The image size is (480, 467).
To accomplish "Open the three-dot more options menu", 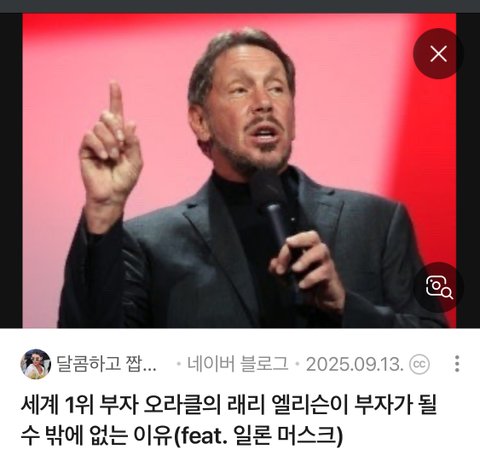I will pos(457,364).
